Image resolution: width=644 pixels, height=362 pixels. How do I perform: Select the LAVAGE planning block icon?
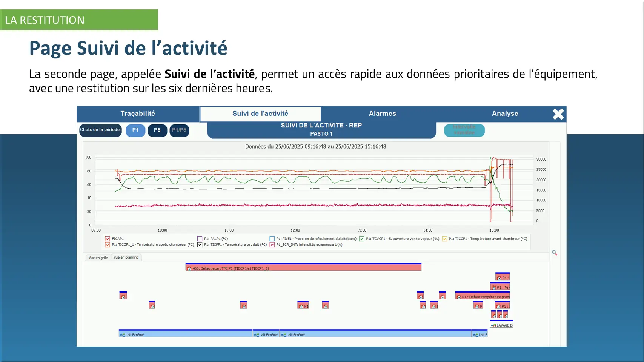[493, 325]
